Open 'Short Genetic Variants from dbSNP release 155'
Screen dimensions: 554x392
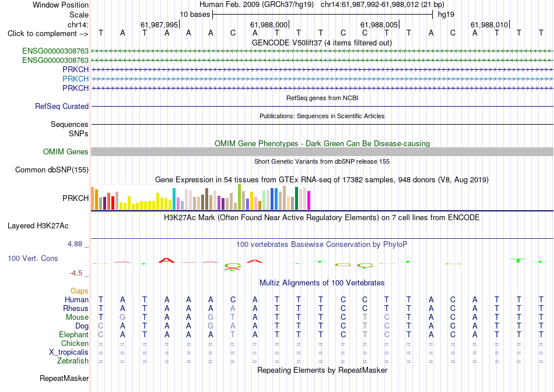322,161
